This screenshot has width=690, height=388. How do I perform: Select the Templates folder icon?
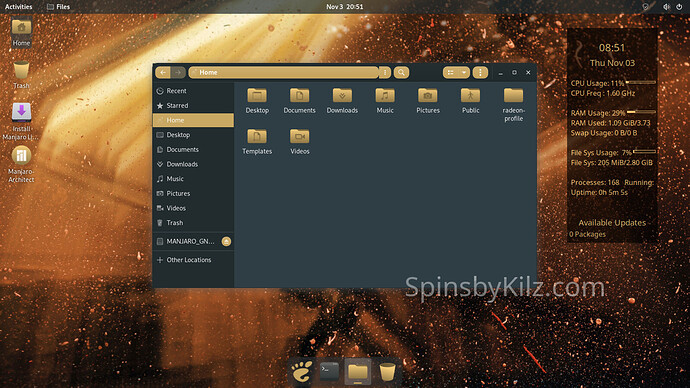pyautogui.click(x=257, y=142)
